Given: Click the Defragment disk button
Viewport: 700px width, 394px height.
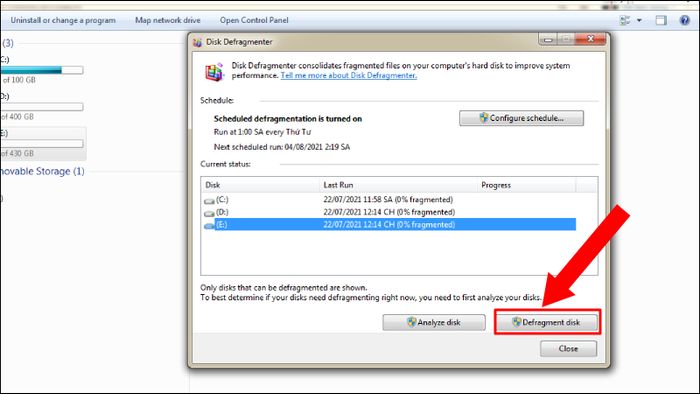Looking at the screenshot, I should point(547,322).
